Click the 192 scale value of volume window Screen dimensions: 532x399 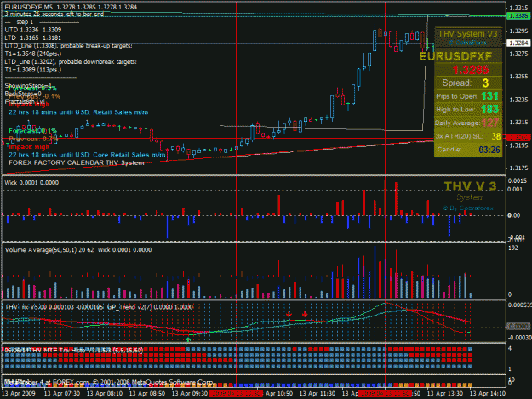click(513, 248)
